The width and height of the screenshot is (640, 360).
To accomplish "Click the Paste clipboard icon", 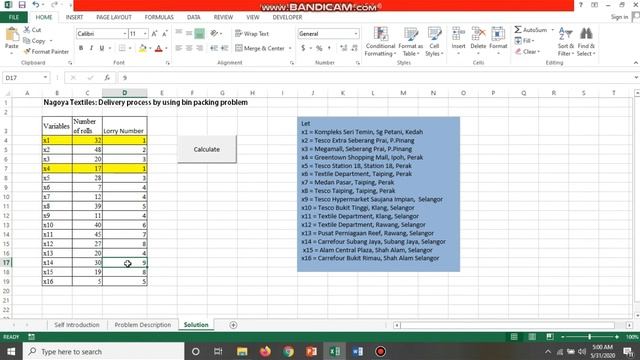I will [11, 35].
